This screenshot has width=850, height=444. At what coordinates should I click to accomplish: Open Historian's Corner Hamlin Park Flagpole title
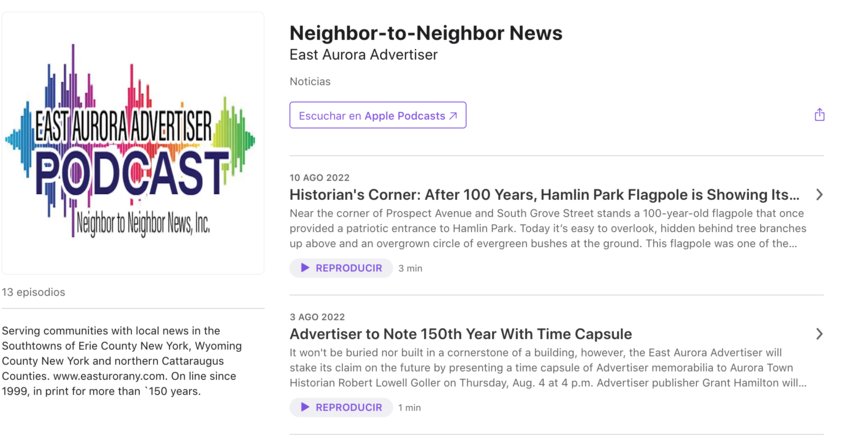[x=544, y=195]
